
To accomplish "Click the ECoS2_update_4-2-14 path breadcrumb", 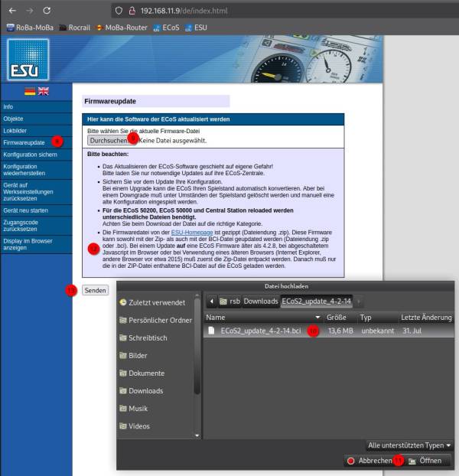I will [317, 302].
